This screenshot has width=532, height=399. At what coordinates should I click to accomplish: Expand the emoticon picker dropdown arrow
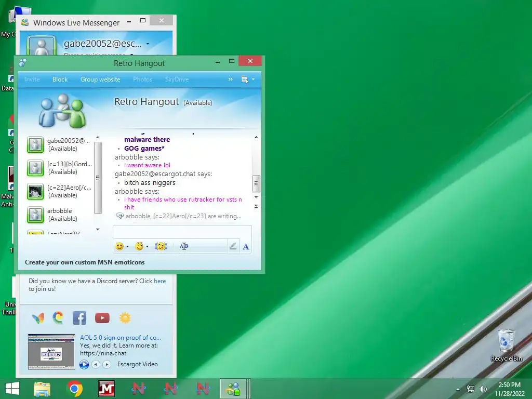click(128, 247)
